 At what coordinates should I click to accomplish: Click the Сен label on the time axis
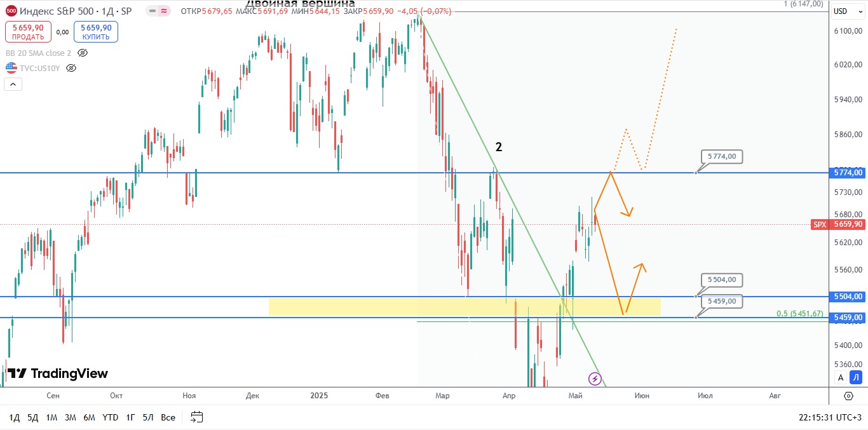[53, 396]
